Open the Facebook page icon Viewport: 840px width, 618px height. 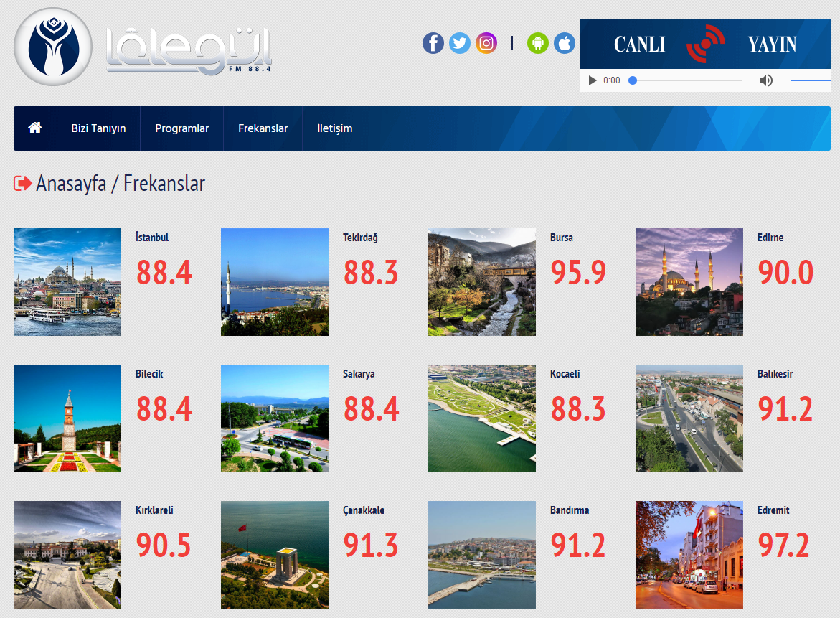[x=433, y=43]
